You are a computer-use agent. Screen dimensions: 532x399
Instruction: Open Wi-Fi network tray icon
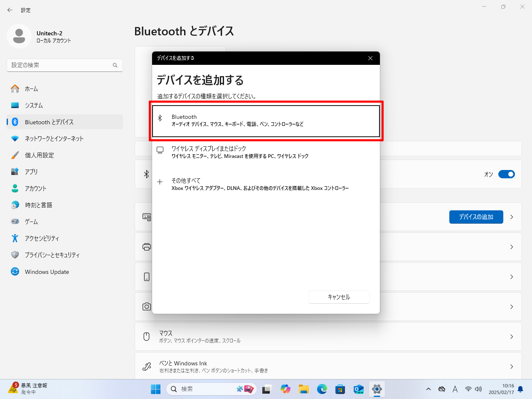click(x=468, y=389)
